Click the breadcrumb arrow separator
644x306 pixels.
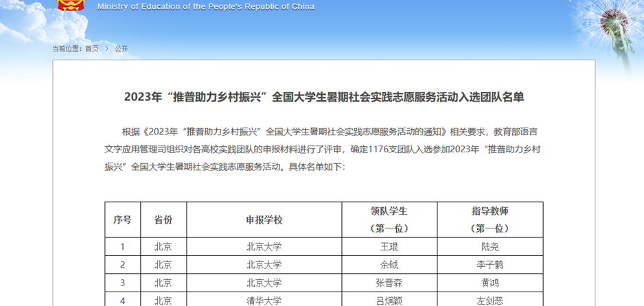[107, 49]
